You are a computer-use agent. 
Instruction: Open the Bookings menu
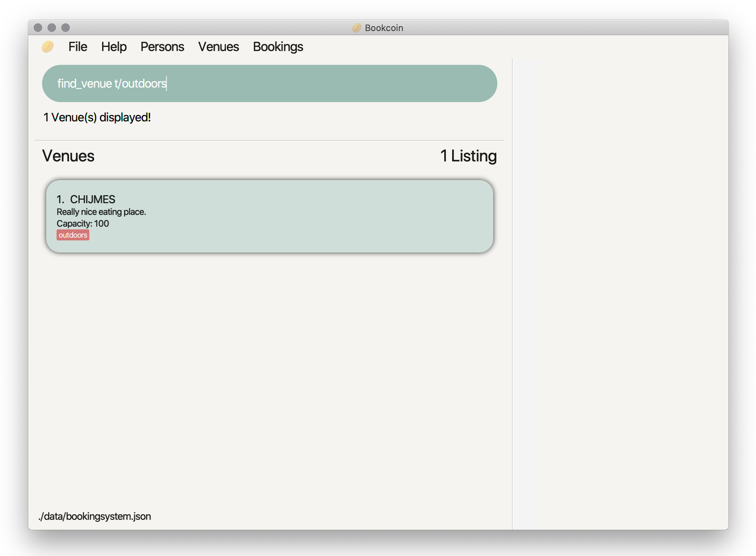pyautogui.click(x=278, y=47)
